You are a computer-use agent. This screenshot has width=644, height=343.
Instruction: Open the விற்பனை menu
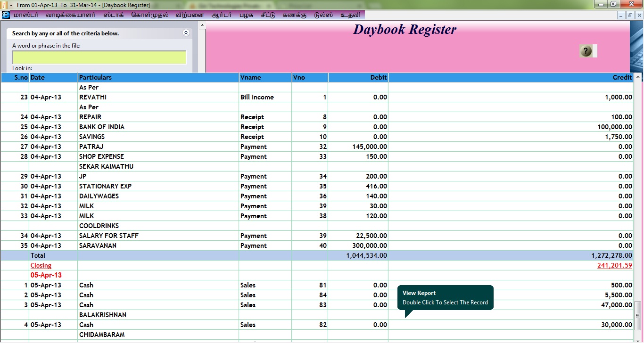[190, 15]
